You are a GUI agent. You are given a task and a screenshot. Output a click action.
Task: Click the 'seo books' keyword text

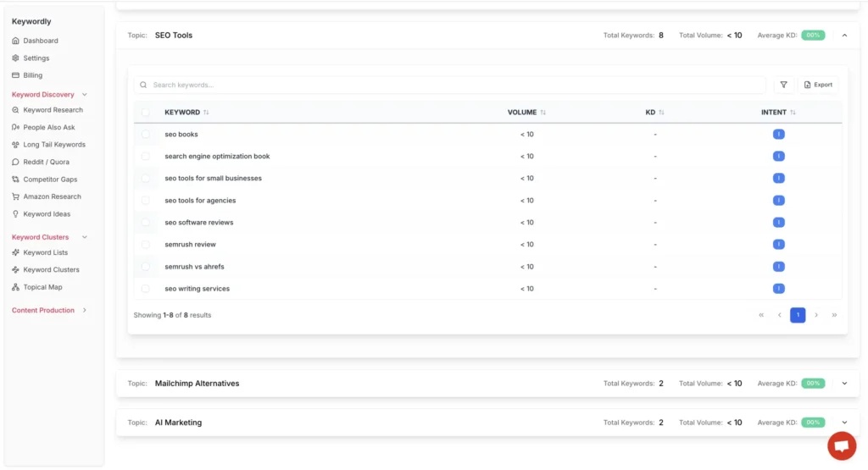pos(181,135)
